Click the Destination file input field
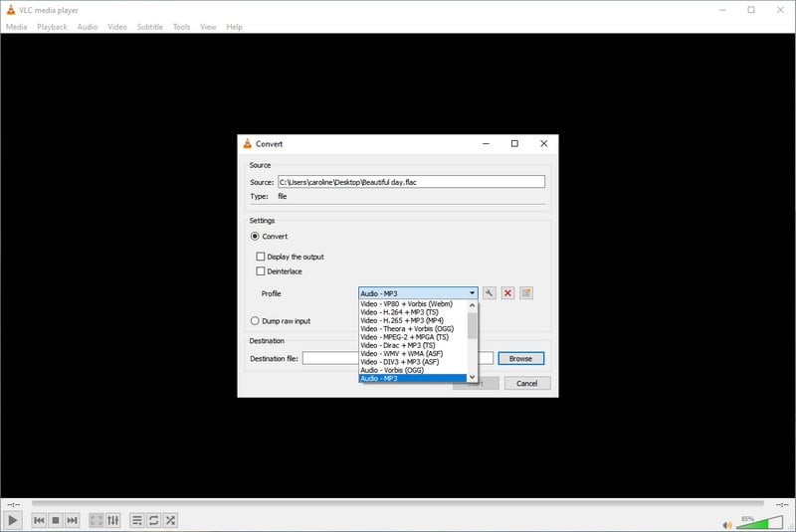 pos(397,359)
